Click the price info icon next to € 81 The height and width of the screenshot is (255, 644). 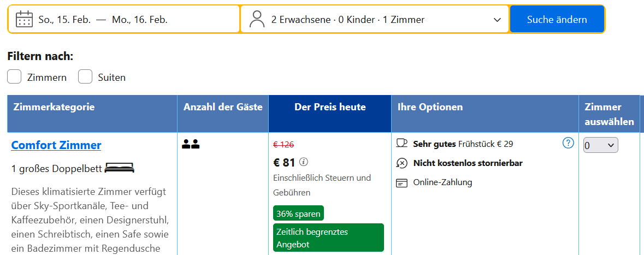[304, 162]
